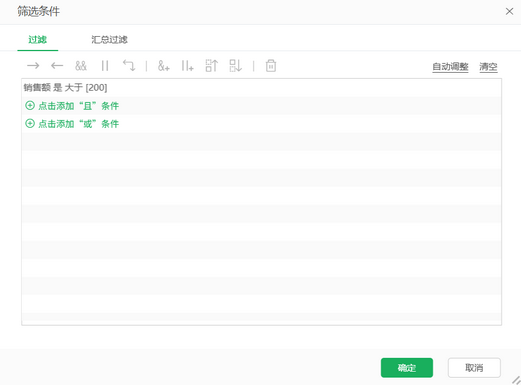The width and height of the screenshot is (521, 385).
Task: Click the 清空 link
Action: [488, 67]
